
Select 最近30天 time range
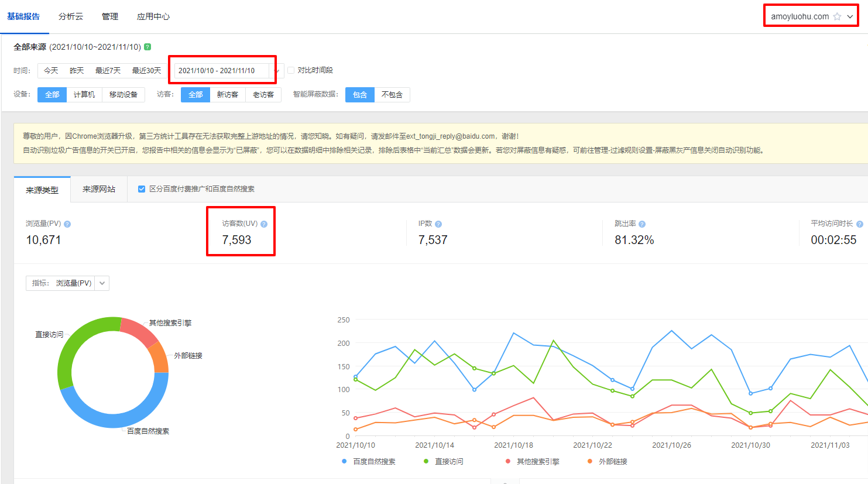[146, 71]
